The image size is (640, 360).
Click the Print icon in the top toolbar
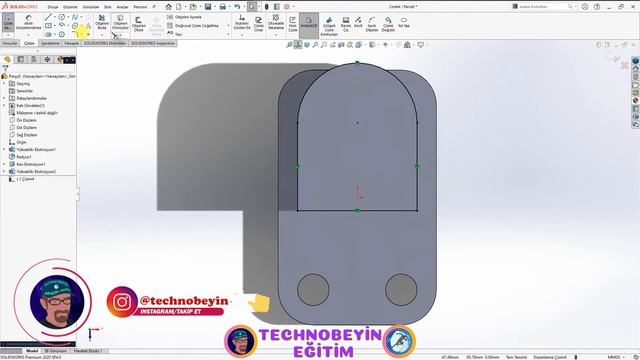click(222, 7)
